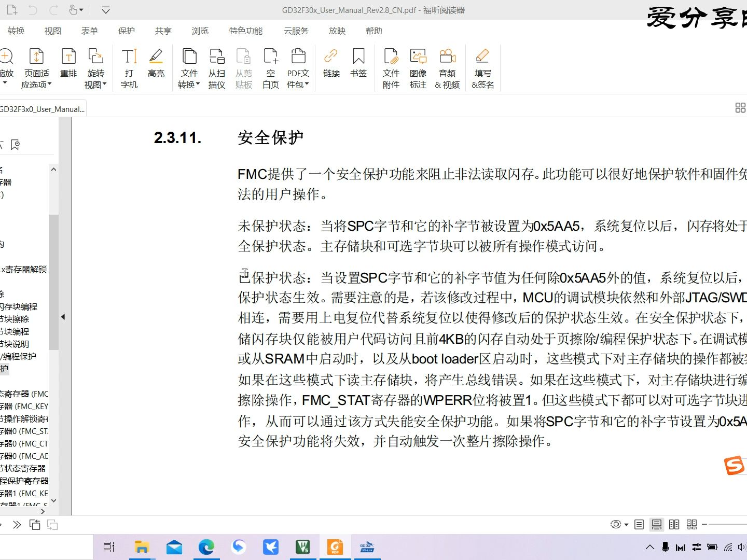Open the /编程保护 bookmark entry
The image size is (747, 560).
(18, 356)
